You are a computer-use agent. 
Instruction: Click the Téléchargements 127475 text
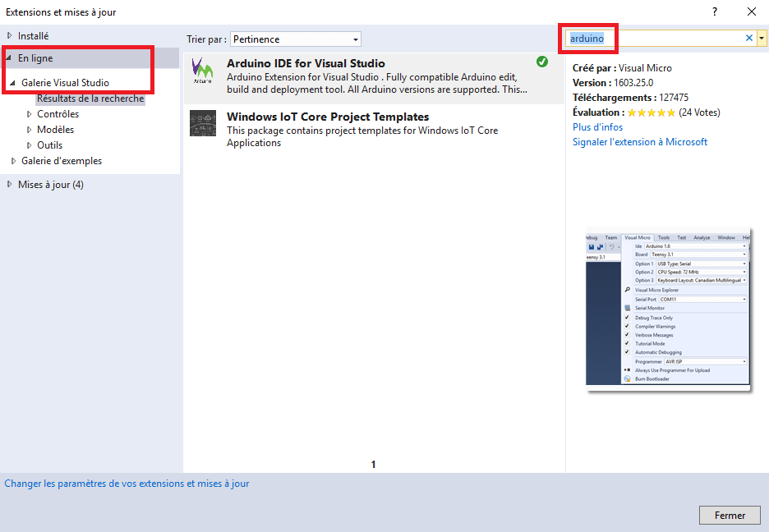(631, 98)
